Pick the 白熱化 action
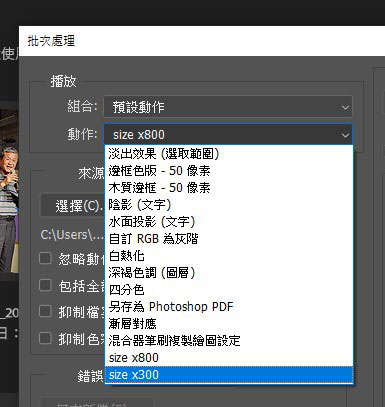This screenshot has width=385, height=407. (x=229, y=256)
